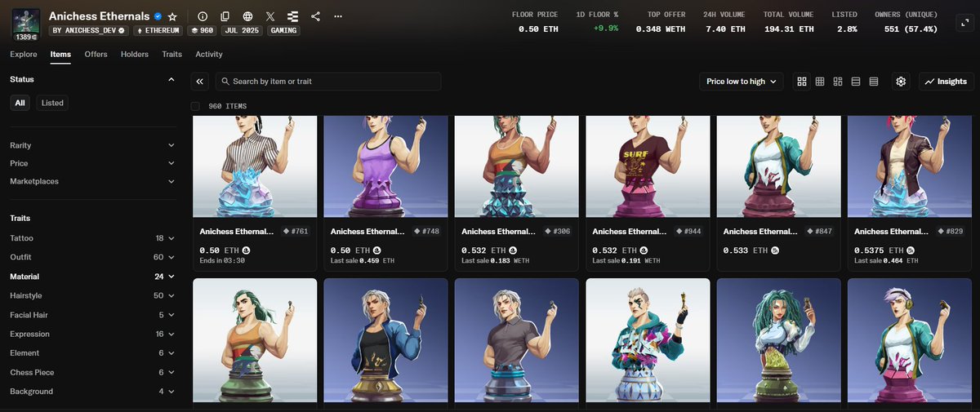Click marketplace icon beside 0.5375 ETH on #829

911,250
